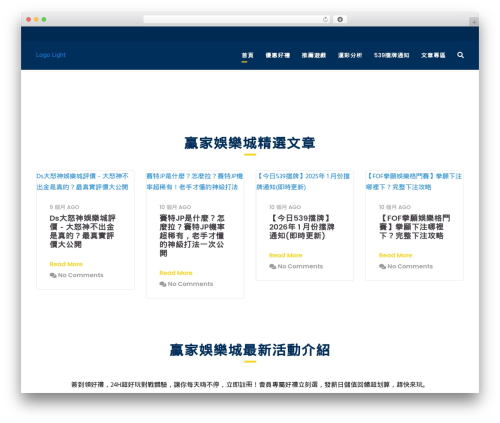
Task: Open 文章專區 menu item
Action: (x=433, y=55)
